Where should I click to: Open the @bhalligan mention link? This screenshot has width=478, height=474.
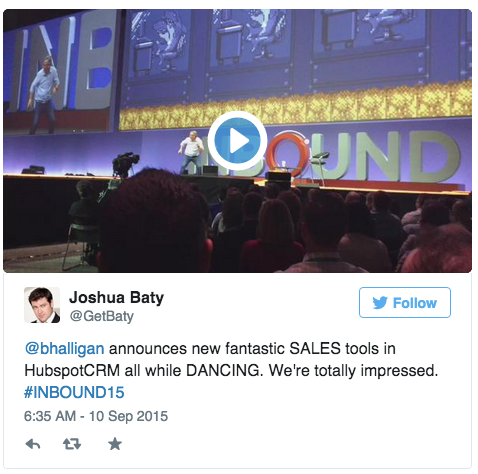pos(64,349)
